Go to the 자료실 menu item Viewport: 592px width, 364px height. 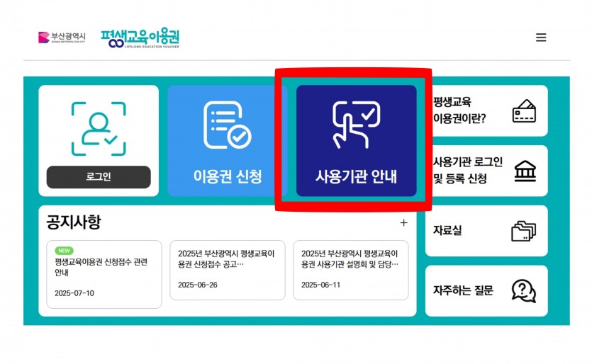pyautogui.click(x=486, y=231)
